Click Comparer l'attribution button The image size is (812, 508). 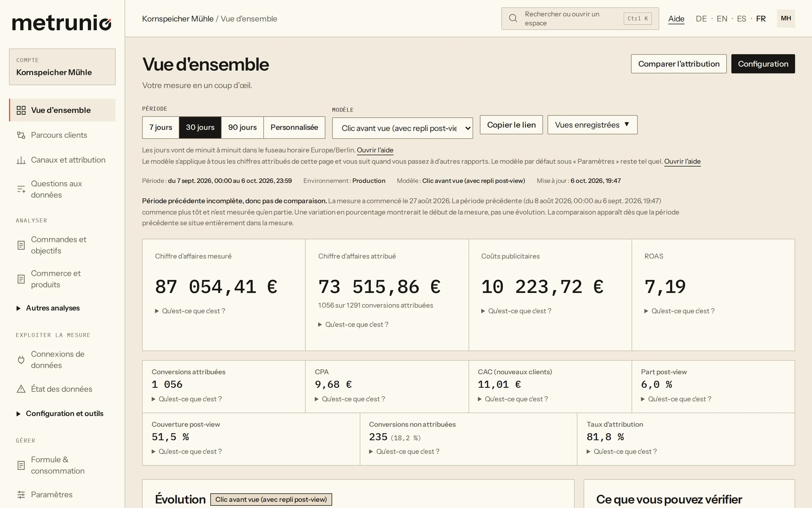click(678, 64)
